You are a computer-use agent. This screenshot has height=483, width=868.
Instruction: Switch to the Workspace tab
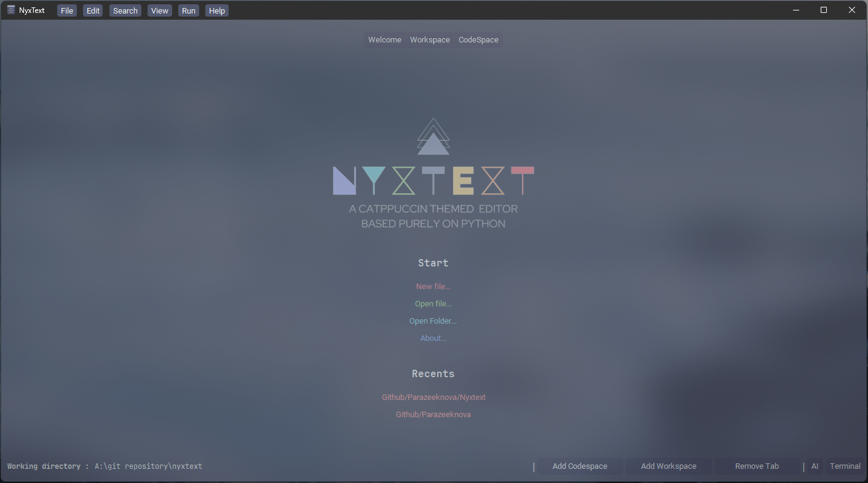coord(430,40)
